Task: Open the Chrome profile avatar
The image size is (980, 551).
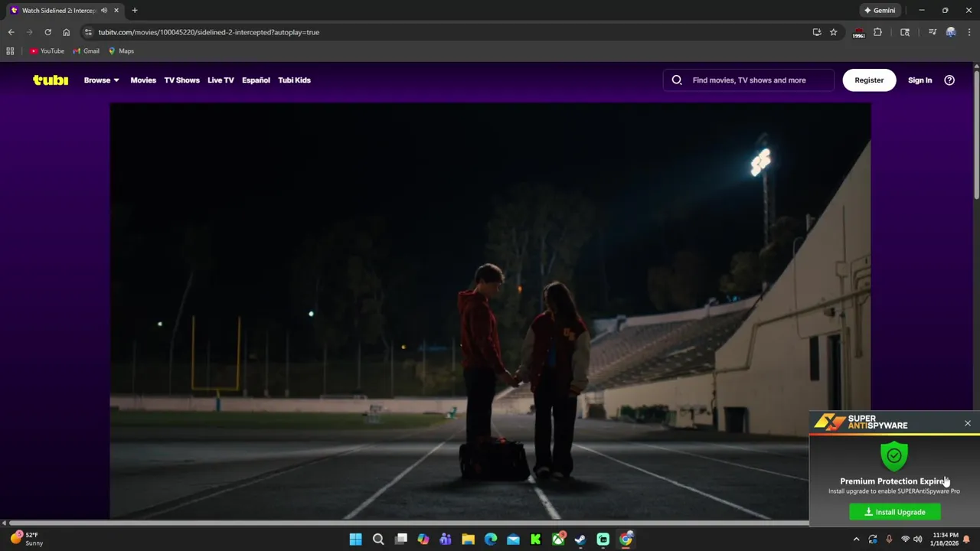Action: click(951, 32)
